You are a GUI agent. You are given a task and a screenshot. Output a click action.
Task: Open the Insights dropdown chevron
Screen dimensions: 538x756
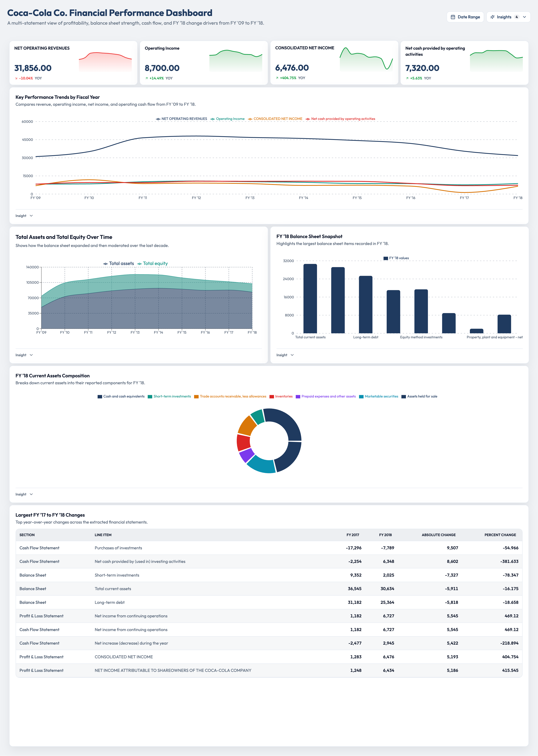click(x=524, y=17)
